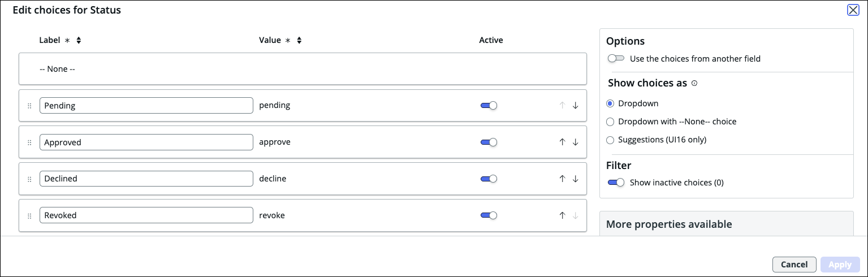Image resolution: width=868 pixels, height=277 pixels.
Task: Select Dropdown with --None-- choice option
Action: tap(610, 122)
